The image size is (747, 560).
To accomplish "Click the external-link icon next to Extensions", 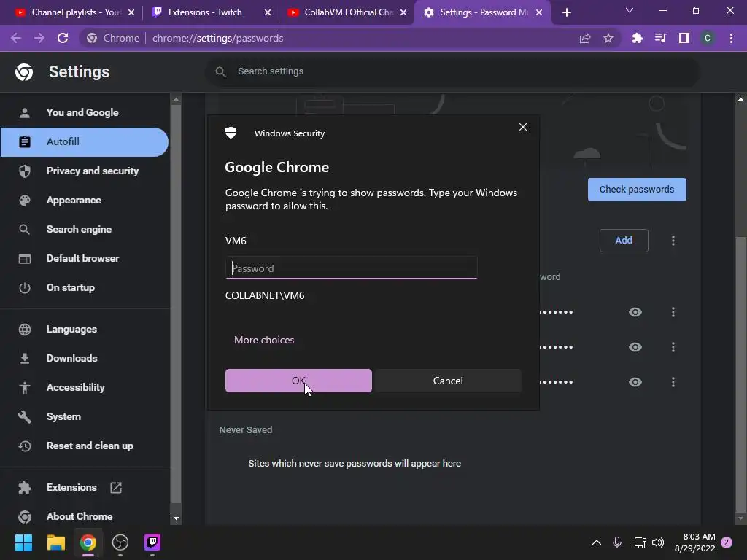I will point(116,487).
